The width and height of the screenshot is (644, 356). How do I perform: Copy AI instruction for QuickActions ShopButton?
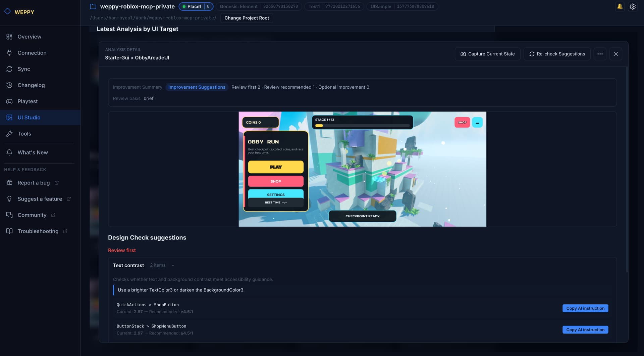[585, 308]
